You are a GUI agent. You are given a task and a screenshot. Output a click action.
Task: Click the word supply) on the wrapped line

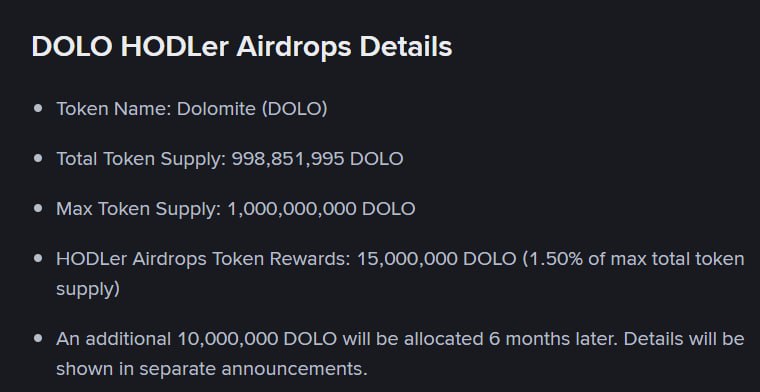point(88,289)
